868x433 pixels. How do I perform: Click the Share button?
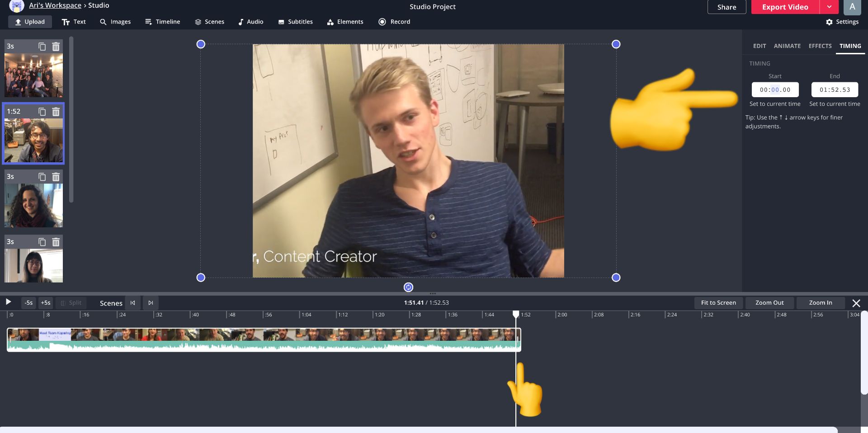click(x=726, y=7)
